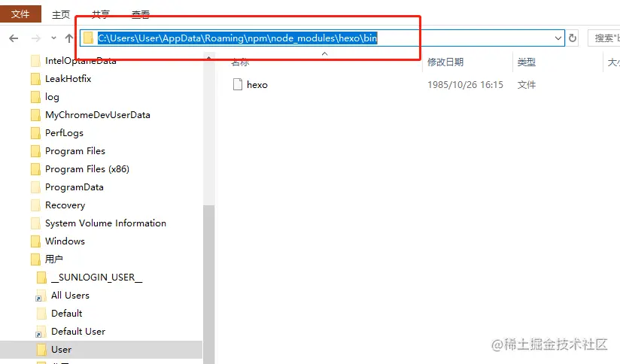Select Recovery folder in tree
The image size is (620, 364).
[x=65, y=205]
